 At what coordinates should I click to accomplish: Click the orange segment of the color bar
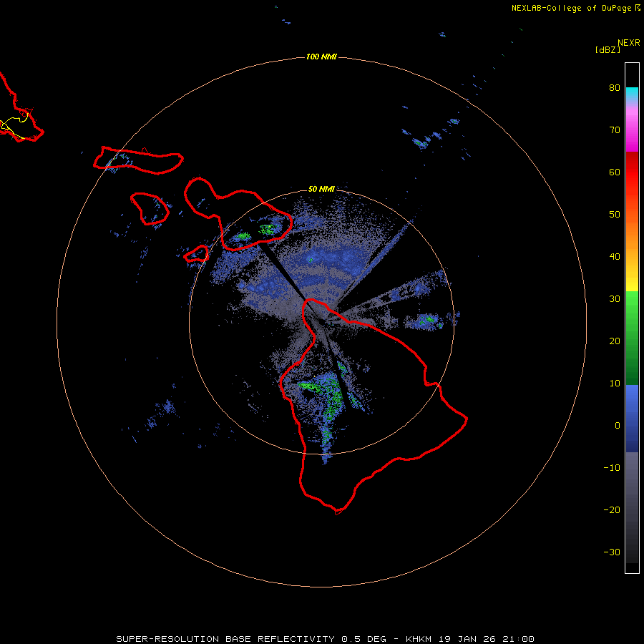[x=632, y=234]
